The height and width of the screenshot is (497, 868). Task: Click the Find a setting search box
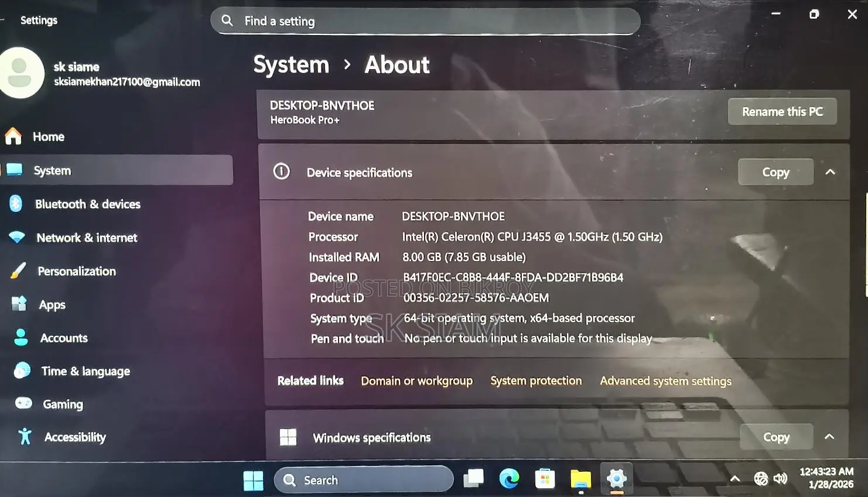tap(425, 21)
